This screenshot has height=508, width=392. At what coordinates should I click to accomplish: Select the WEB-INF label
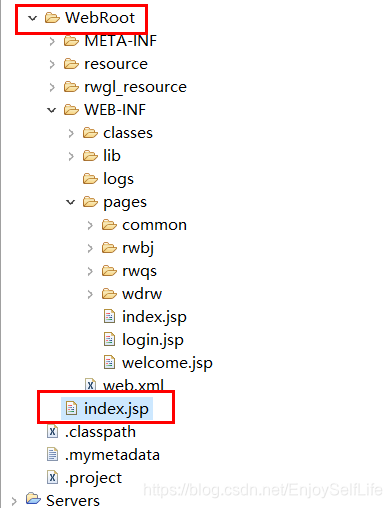(115, 110)
